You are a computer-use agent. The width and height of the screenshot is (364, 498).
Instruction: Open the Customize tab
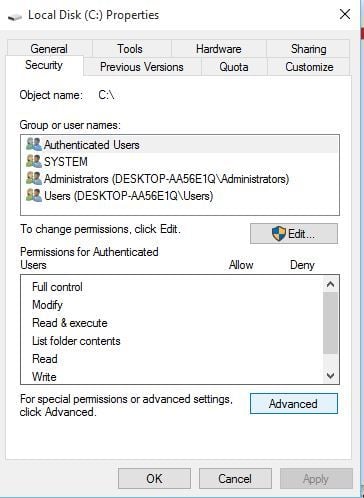pyautogui.click(x=309, y=67)
